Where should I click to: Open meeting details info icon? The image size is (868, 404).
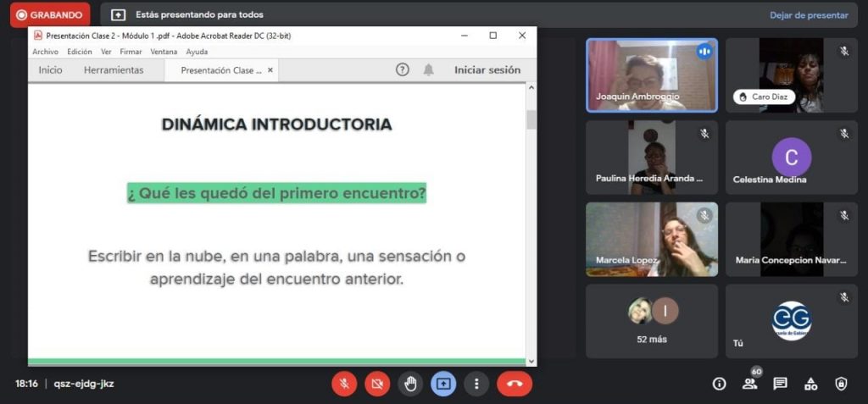(719, 384)
